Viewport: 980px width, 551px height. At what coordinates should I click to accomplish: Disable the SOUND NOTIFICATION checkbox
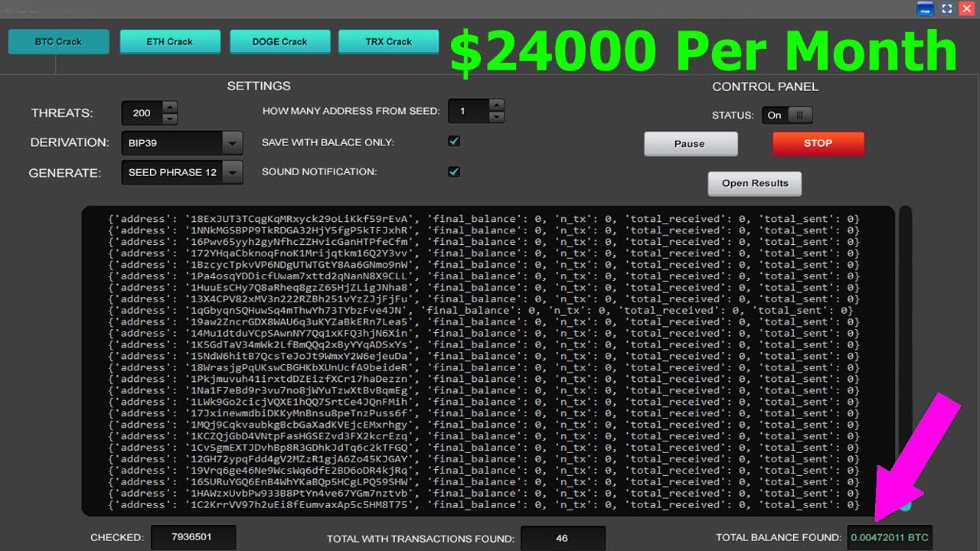454,171
